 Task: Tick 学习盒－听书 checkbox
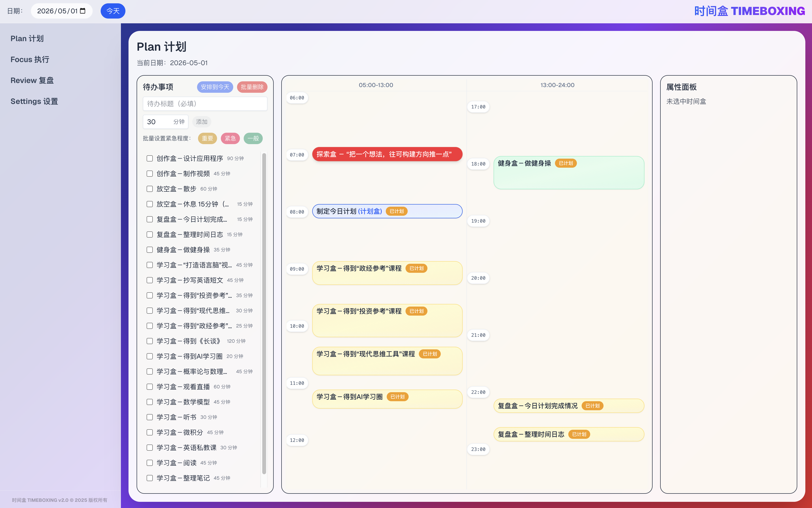pos(149,417)
